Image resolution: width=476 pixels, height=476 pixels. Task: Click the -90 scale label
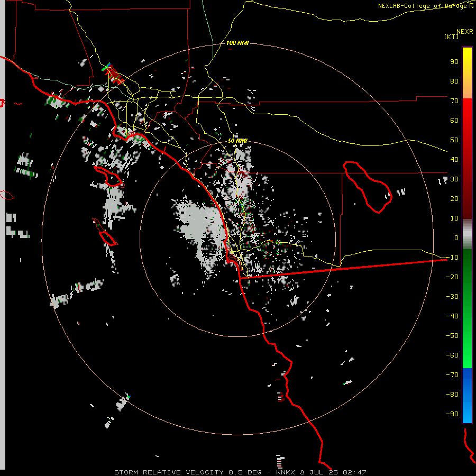pos(452,414)
